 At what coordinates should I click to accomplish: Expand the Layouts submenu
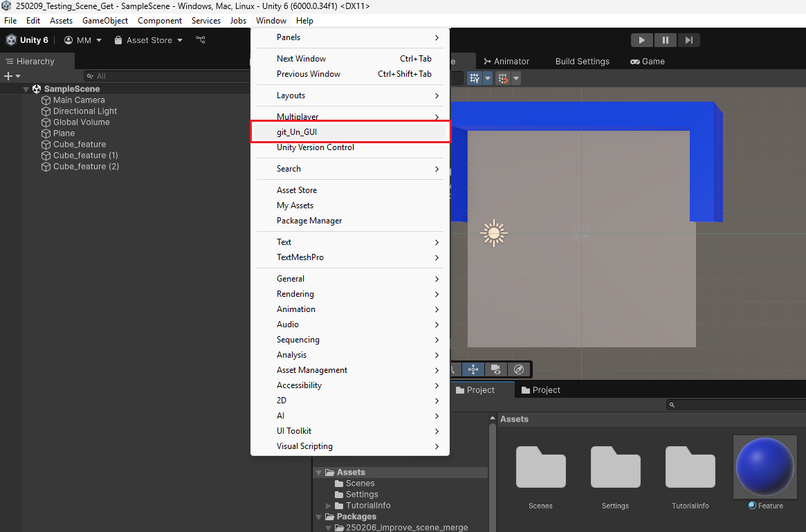pos(350,95)
